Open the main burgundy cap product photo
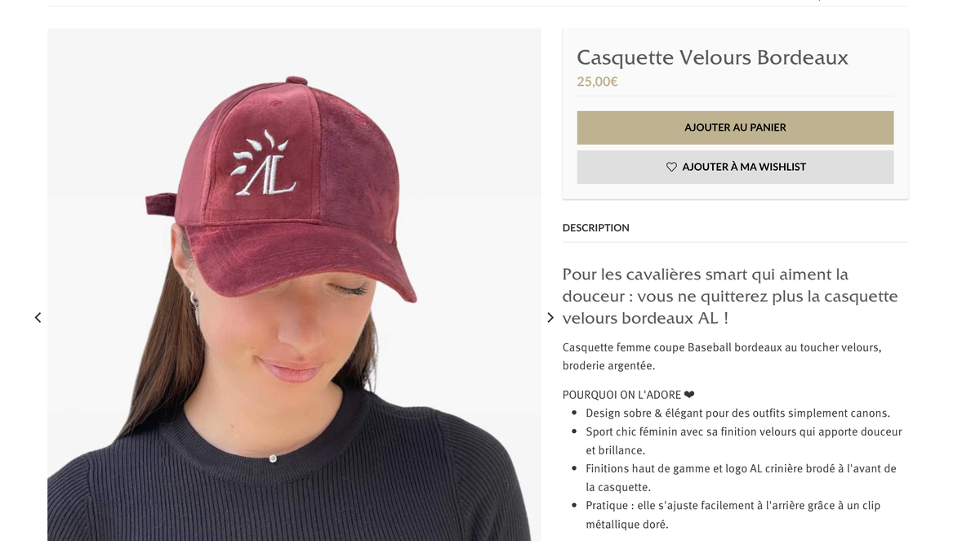The height and width of the screenshot is (541, 980). [294, 284]
